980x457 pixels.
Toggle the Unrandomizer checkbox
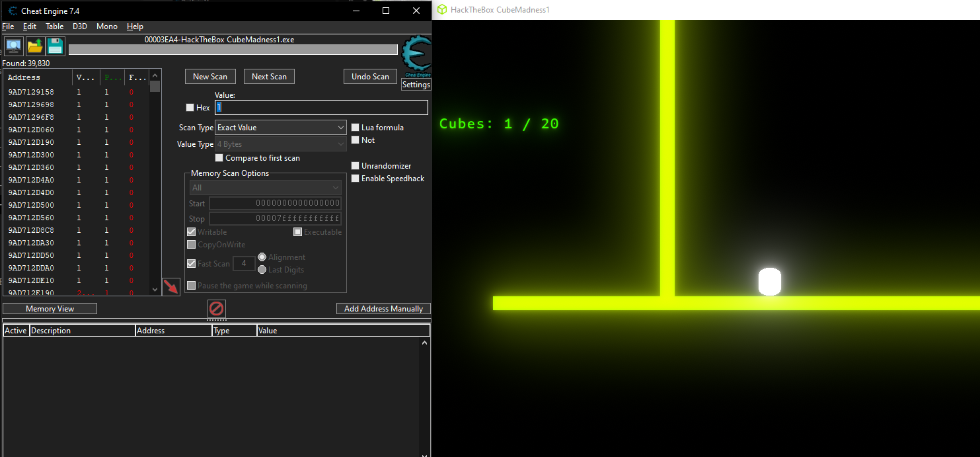tap(356, 166)
